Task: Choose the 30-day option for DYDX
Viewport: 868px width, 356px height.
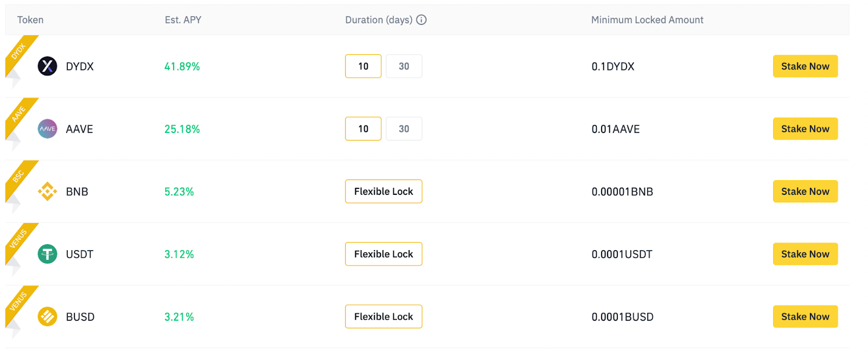Action: click(404, 66)
